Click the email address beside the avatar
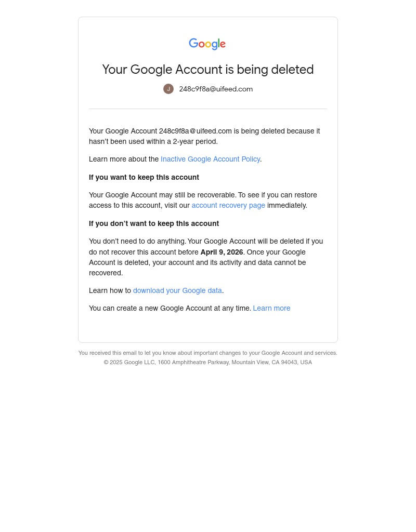The width and height of the screenshot is (416, 532). [x=216, y=89]
